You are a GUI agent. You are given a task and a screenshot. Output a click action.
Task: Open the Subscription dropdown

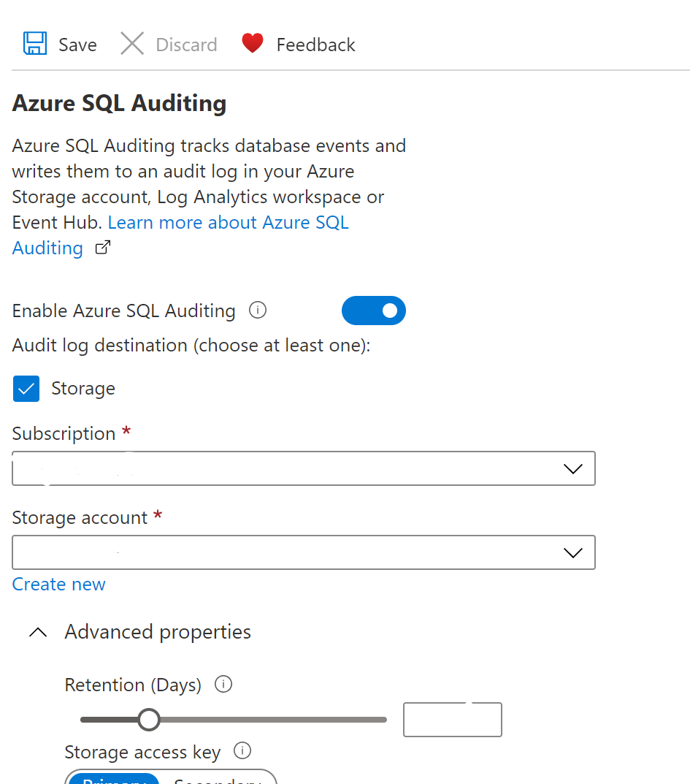[303, 468]
